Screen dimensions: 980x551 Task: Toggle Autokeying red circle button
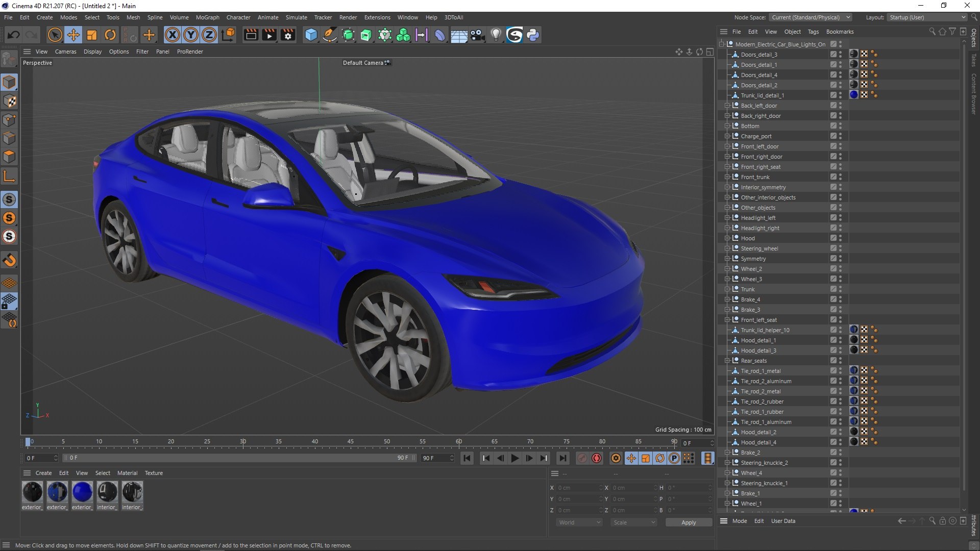click(x=597, y=458)
